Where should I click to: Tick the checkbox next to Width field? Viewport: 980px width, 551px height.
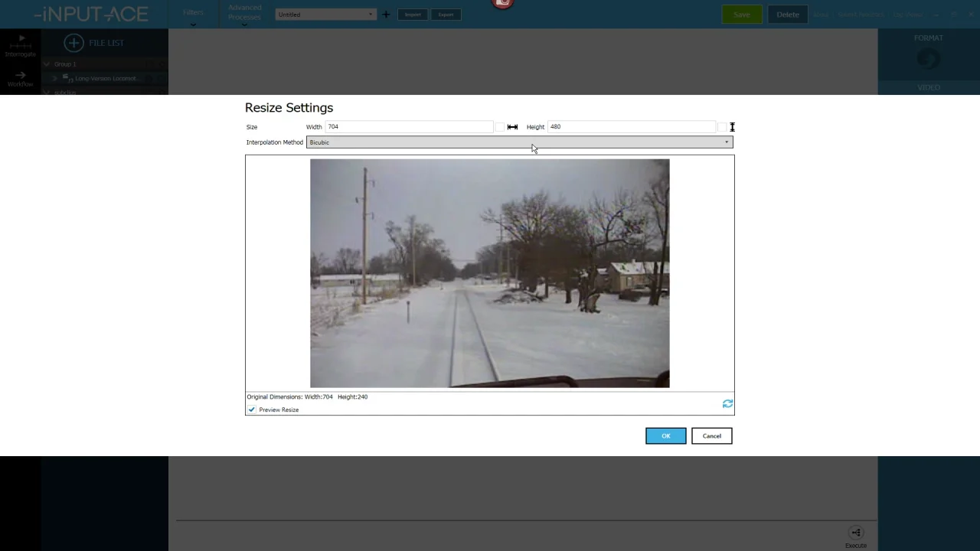499,127
